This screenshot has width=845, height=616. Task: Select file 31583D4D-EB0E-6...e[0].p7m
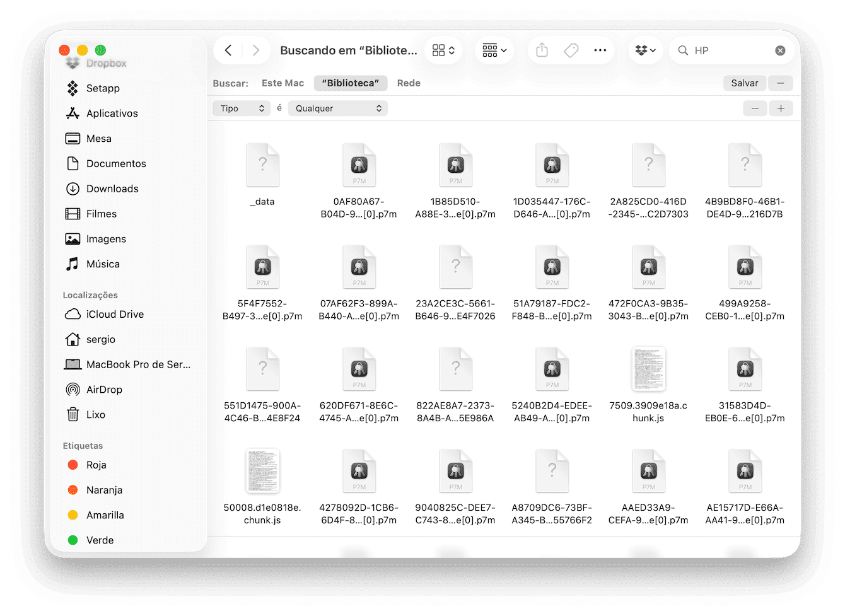click(745, 370)
